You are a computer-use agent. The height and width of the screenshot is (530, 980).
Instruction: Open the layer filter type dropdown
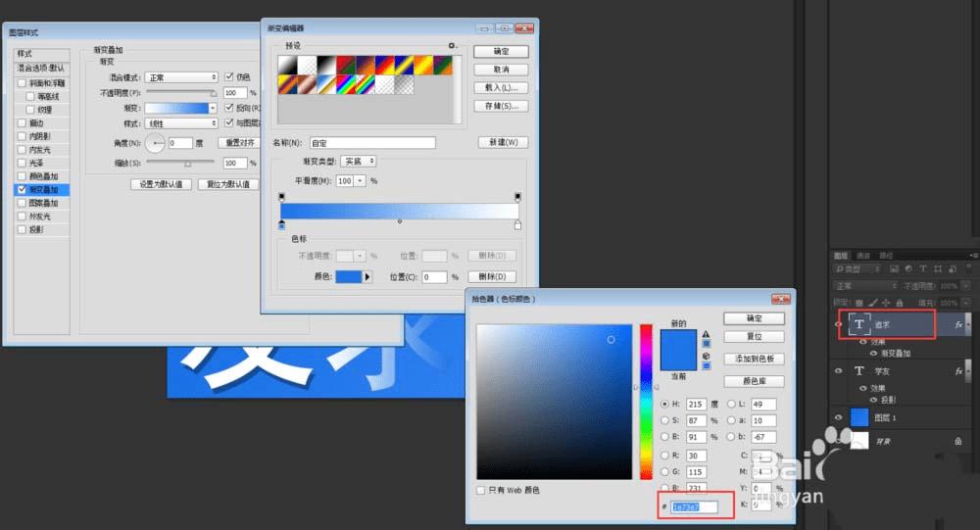pos(857,268)
